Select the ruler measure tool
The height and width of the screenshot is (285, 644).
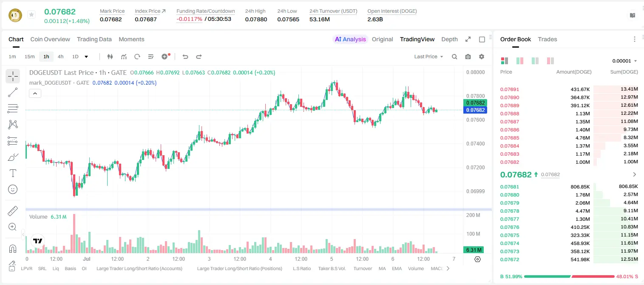click(13, 211)
